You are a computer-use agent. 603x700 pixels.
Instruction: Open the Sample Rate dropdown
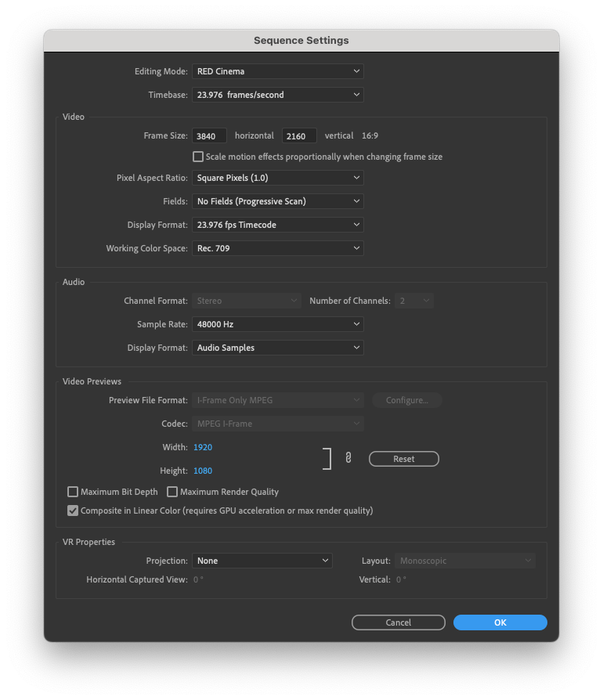278,324
